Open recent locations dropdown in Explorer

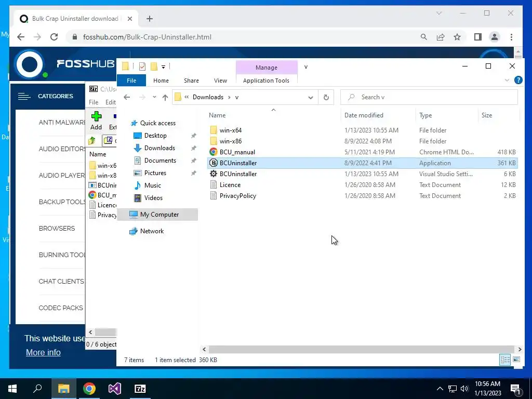(x=154, y=97)
